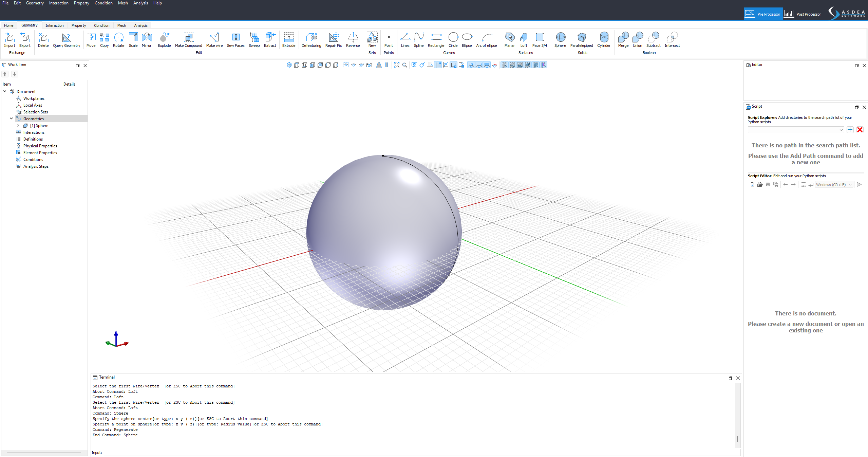Toggle perspective view road icon
This screenshot has height=457, width=868.
[x=379, y=65]
